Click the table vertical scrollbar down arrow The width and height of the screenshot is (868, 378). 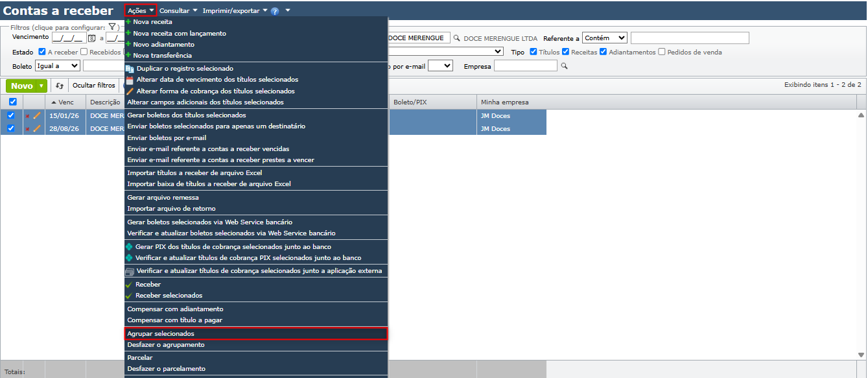pos(862,355)
